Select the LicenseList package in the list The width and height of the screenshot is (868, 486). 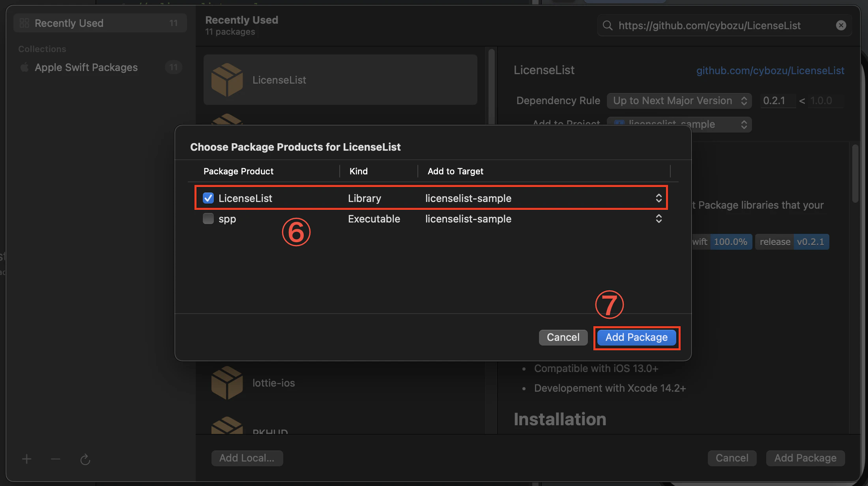[340, 80]
